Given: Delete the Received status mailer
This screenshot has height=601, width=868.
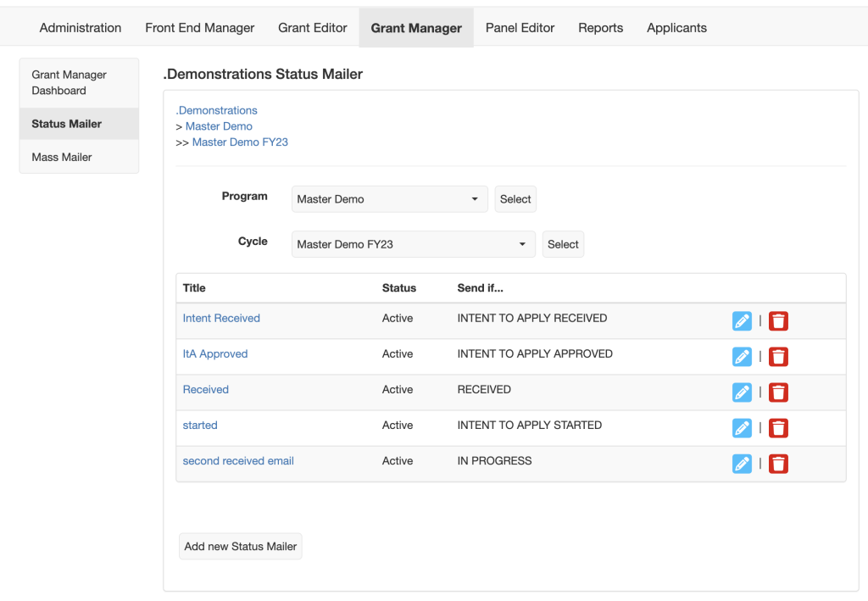Looking at the screenshot, I should (778, 392).
